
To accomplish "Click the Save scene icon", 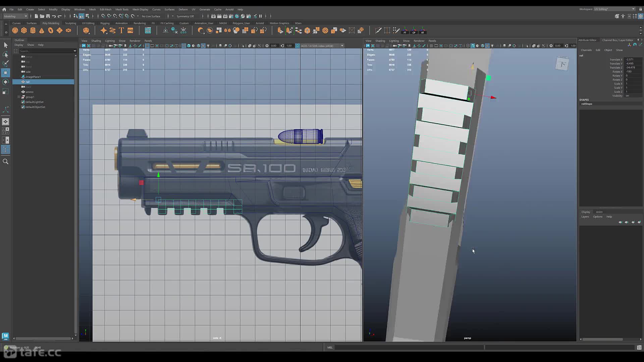I will pos(48,16).
